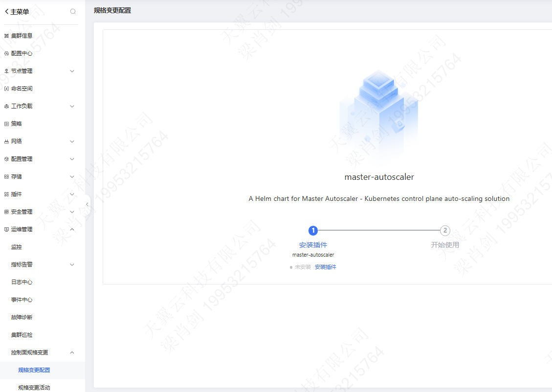Click the 安装插件 link next to 未安装
This screenshot has height=392, width=552.
click(x=325, y=267)
